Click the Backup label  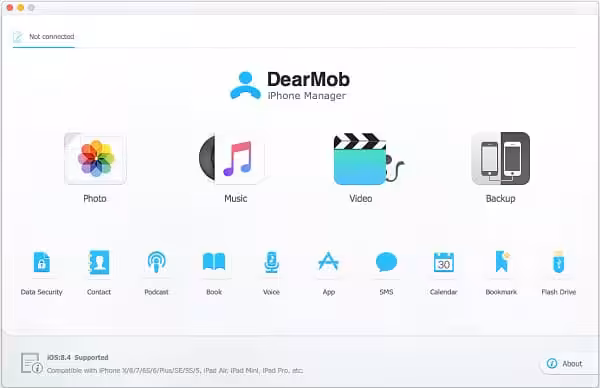coord(501,199)
